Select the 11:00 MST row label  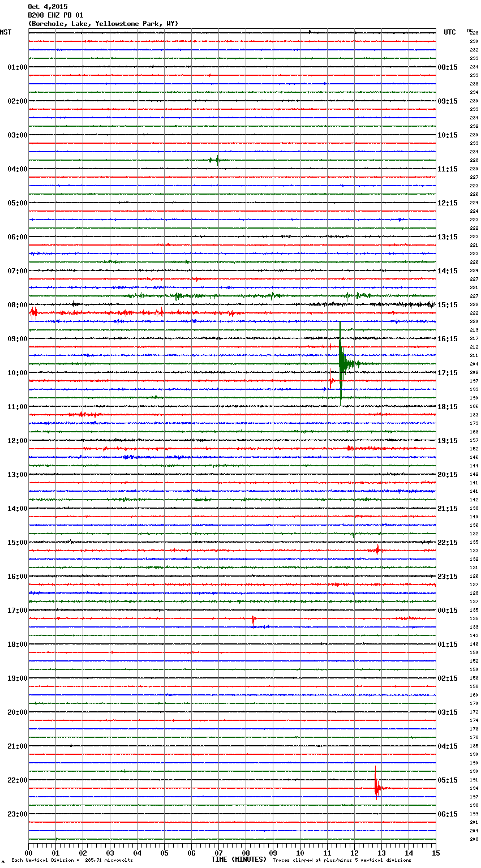(x=18, y=407)
